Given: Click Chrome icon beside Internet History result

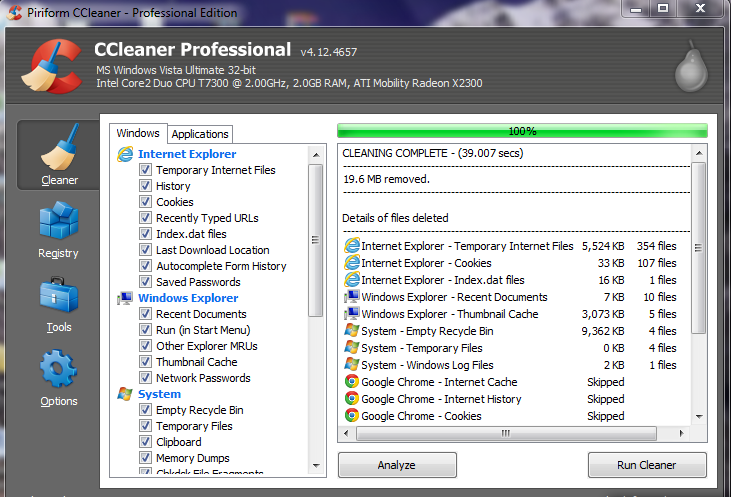Looking at the screenshot, I should pyautogui.click(x=352, y=399).
